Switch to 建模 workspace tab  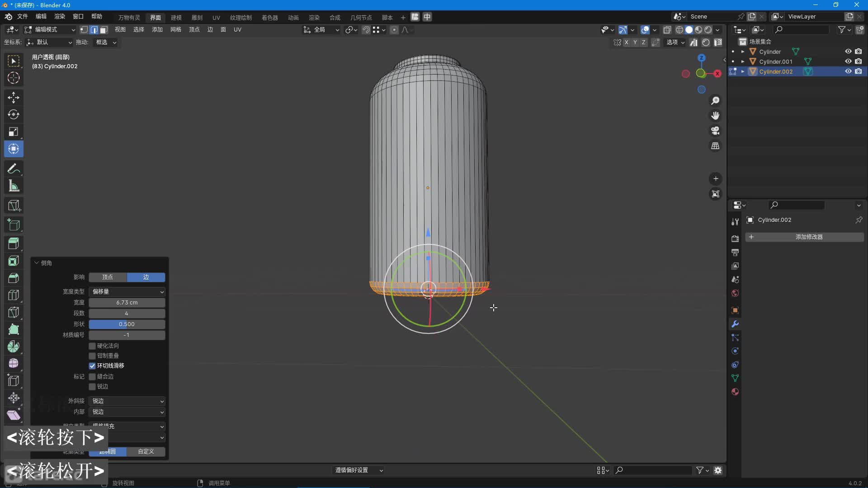coord(176,18)
